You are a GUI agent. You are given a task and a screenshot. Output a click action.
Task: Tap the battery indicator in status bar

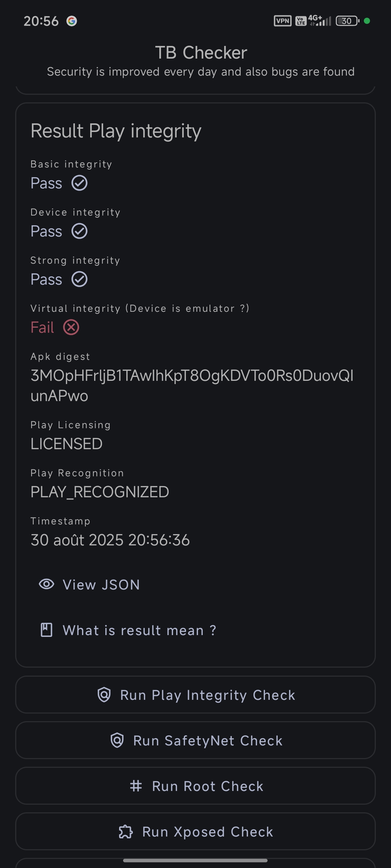click(x=348, y=21)
